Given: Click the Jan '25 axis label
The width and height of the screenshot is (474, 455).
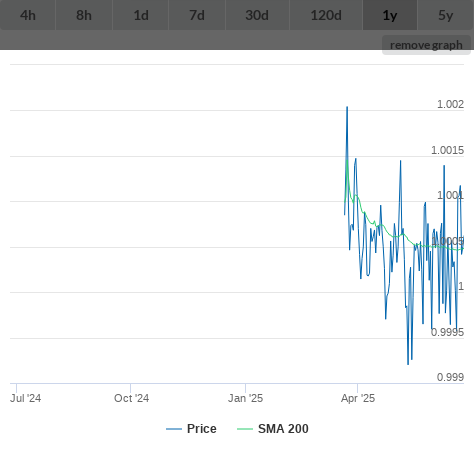Looking at the screenshot, I should pos(246,398).
